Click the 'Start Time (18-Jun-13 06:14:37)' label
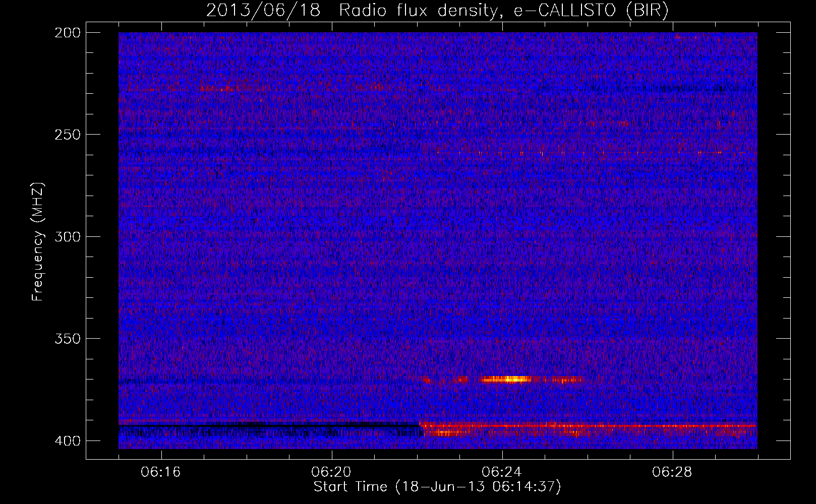This screenshot has height=504, width=816. (x=437, y=487)
